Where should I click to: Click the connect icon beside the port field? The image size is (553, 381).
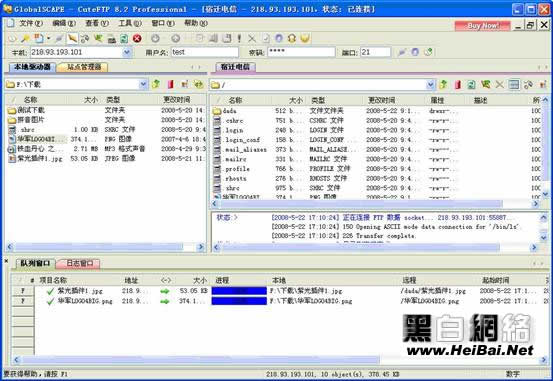point(402,52)
